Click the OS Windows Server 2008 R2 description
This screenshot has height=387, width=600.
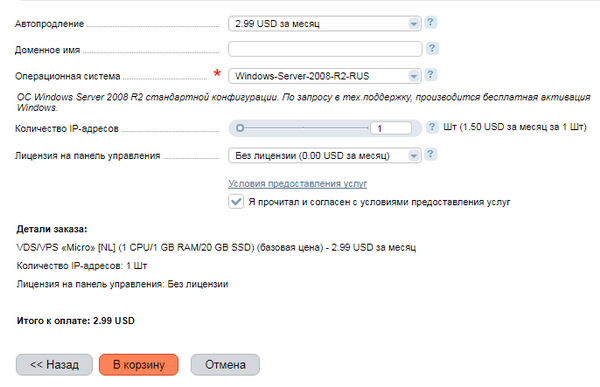[x=303, y=102]
